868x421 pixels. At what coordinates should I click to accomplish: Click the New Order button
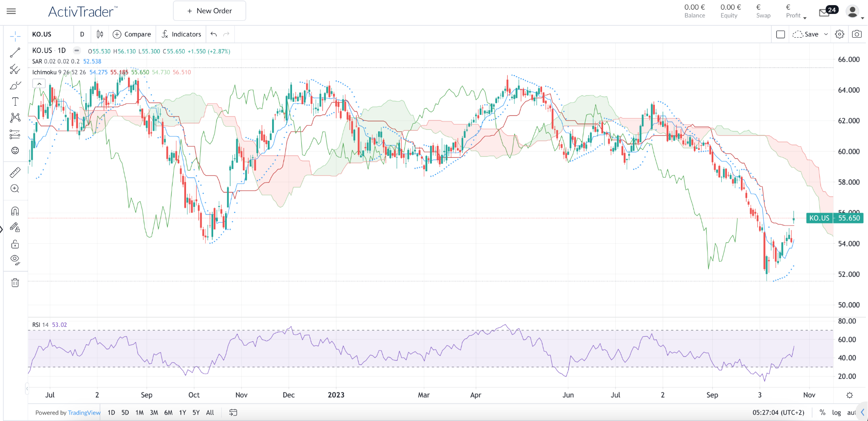[209, 11]
